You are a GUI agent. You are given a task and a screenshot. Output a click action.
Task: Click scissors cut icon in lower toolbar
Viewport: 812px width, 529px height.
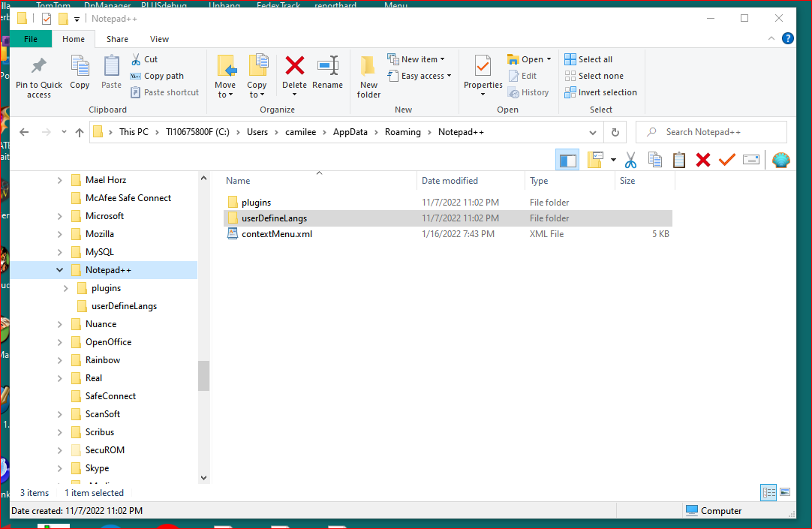[630, 161]
